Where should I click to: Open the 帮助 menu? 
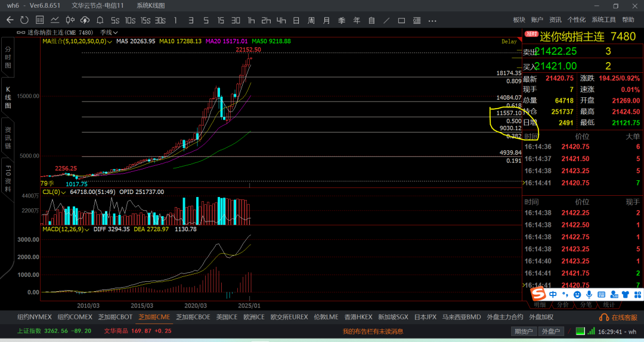point(628,20)
